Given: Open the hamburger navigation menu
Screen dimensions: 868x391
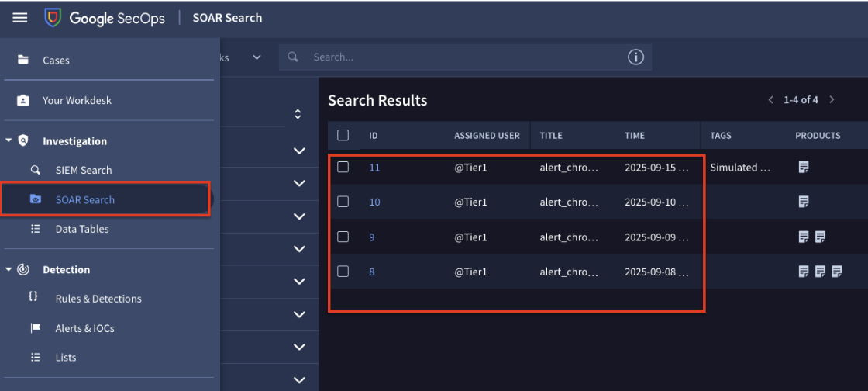Looking at the screenshot, I should (x=20, y=18).
